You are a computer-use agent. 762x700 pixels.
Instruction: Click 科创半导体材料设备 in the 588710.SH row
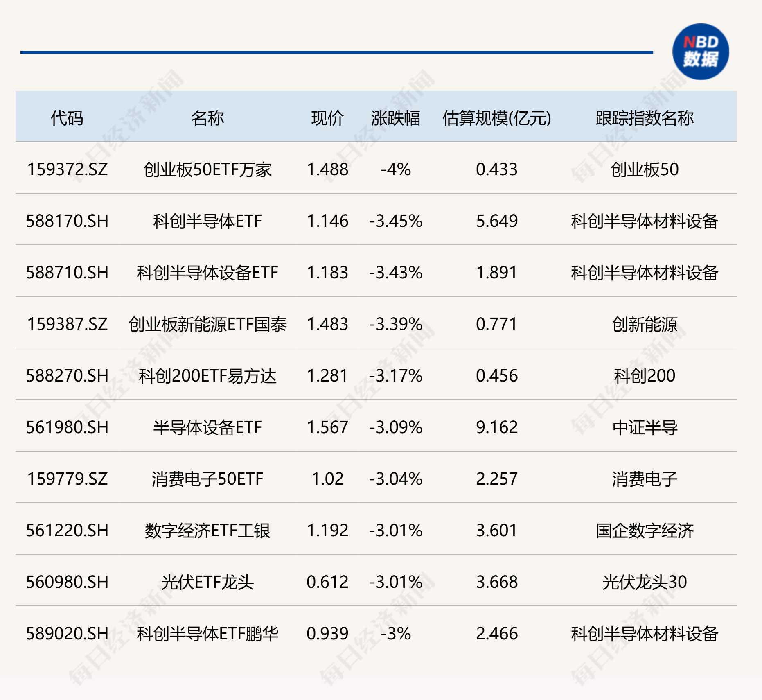645,273
